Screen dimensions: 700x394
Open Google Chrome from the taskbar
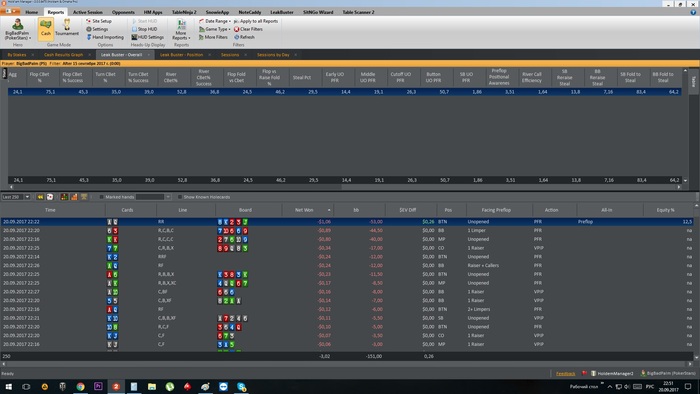[80, 387]
